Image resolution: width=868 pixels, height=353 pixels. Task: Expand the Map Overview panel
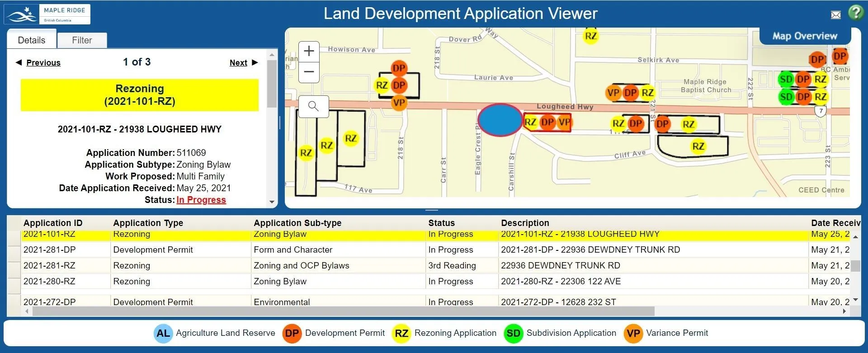coord(805,36)
